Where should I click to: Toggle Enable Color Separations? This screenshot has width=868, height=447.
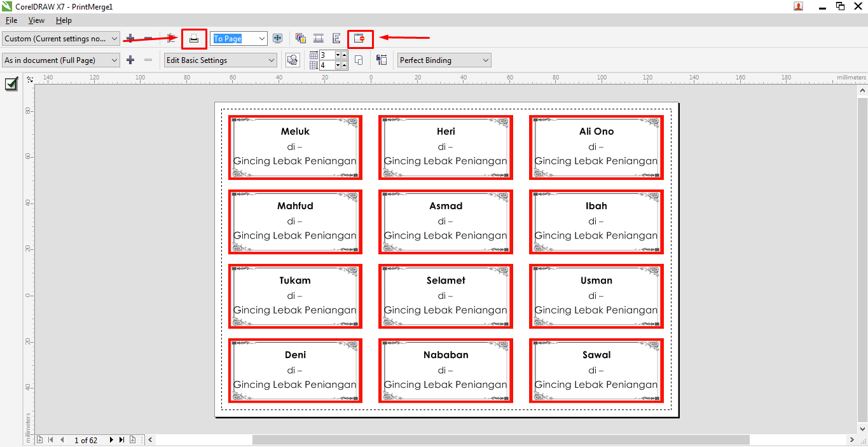(x=301, y=38)
